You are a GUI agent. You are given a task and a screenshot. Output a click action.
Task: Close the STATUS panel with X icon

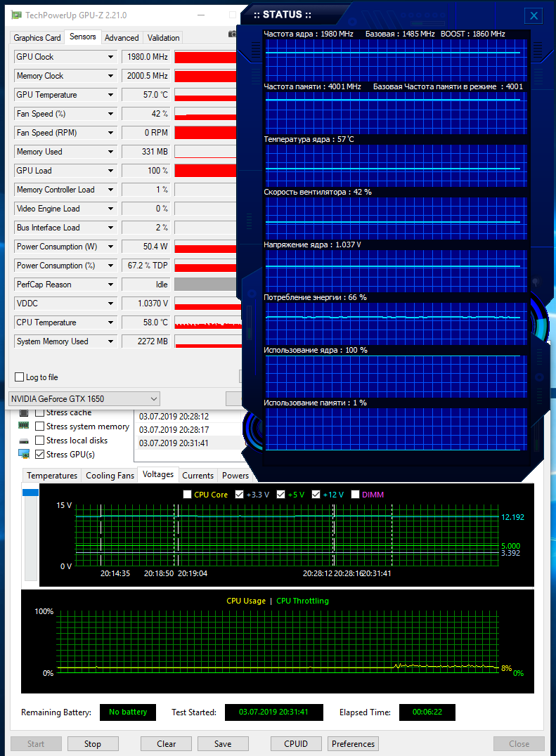point(534,15)
